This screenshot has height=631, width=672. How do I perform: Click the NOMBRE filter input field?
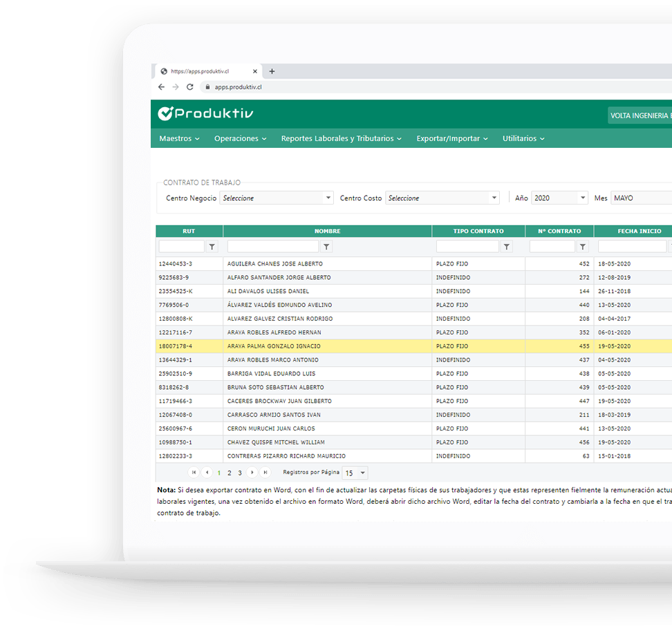click(273, 246)
